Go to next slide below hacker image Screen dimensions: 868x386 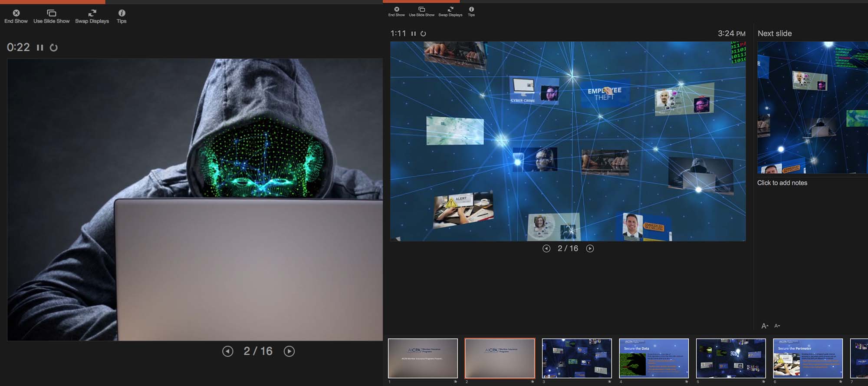[289, 351]
